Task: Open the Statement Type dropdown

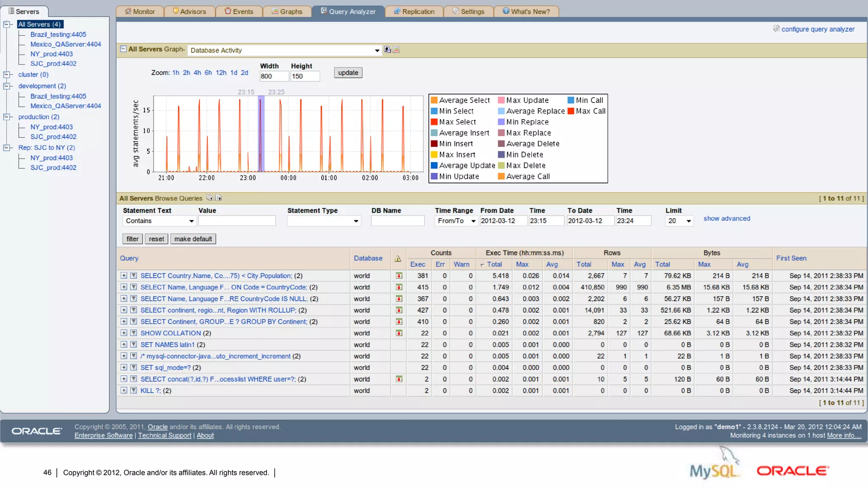Action: click(324, 221)
